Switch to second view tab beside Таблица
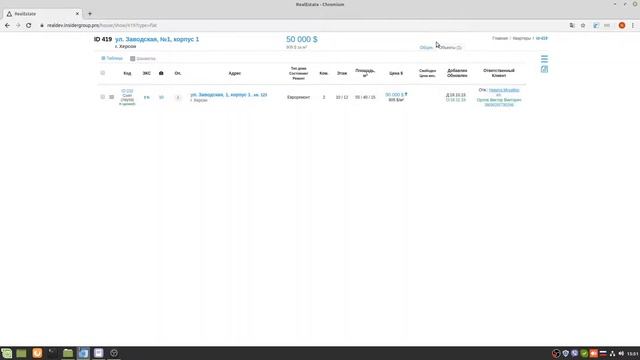The image size is (640, 360). (x=143, y=59)
